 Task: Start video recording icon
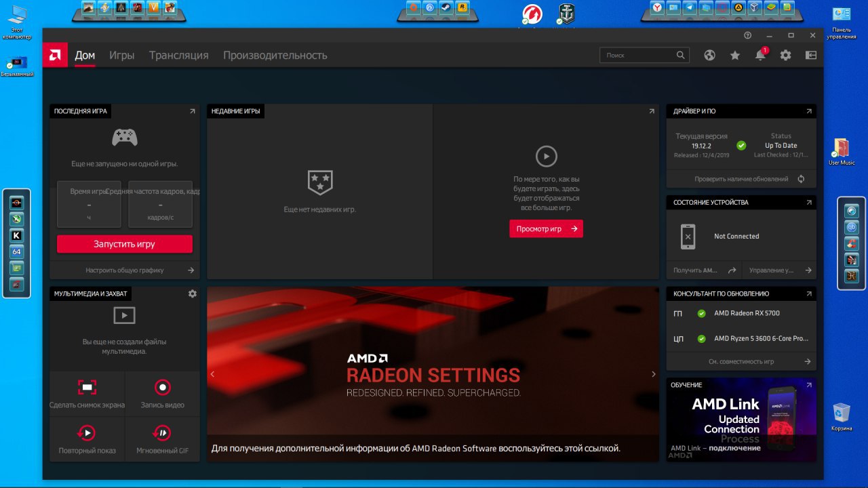click(163, 387)
